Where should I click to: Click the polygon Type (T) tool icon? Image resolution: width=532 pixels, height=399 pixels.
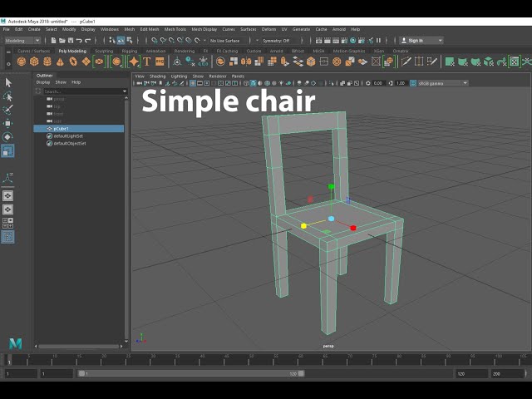coord(147,62)
